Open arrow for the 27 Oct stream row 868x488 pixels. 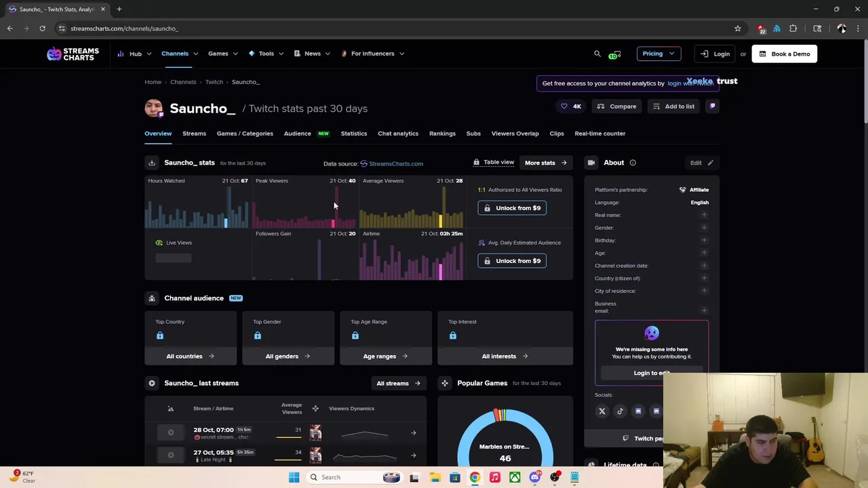[x=414, y=455]
